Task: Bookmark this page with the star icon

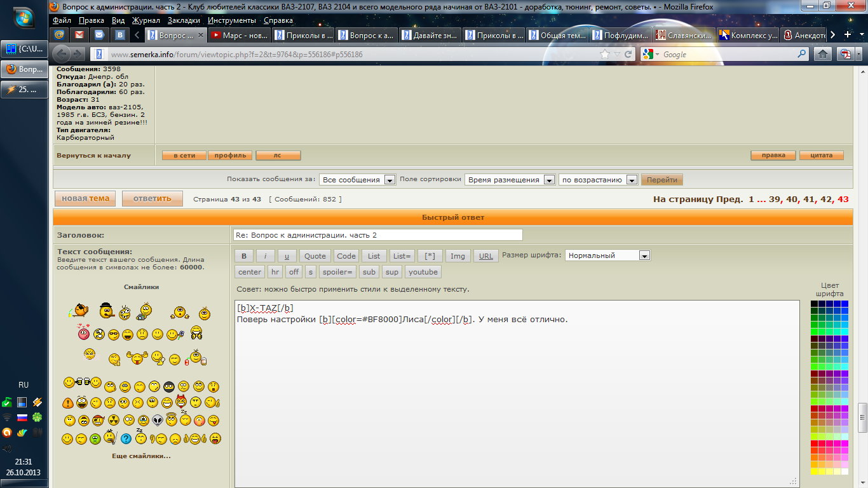Action: click(x=604, y=55)
